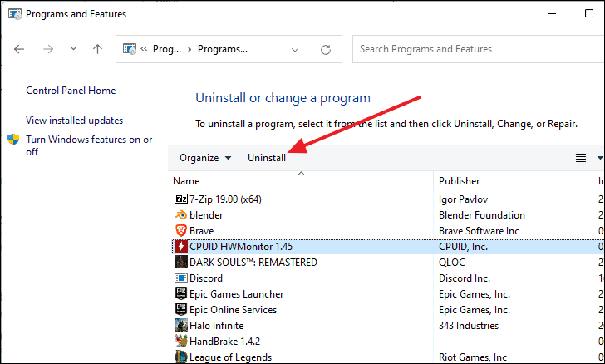Click Epic Games, Inc. beside Epic Games Launcher
This screenshot has height=364, width=605.
coord(475,294)
